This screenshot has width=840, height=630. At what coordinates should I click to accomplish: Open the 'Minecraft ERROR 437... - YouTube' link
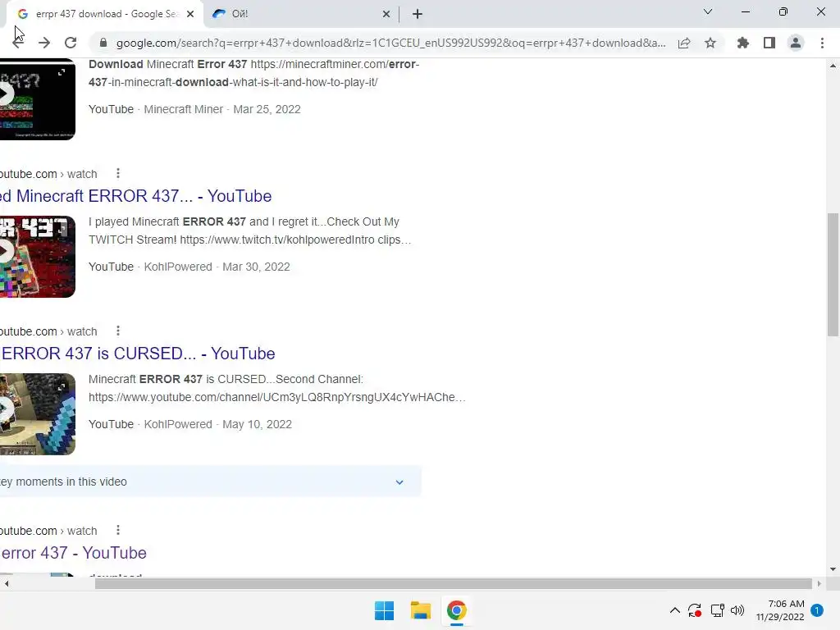click(135, 196)
